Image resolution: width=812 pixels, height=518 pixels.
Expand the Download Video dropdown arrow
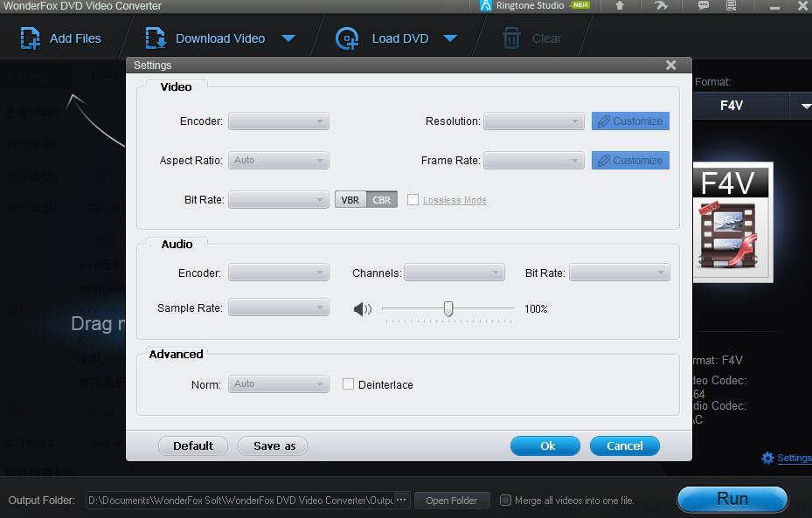tap(288, 38)
